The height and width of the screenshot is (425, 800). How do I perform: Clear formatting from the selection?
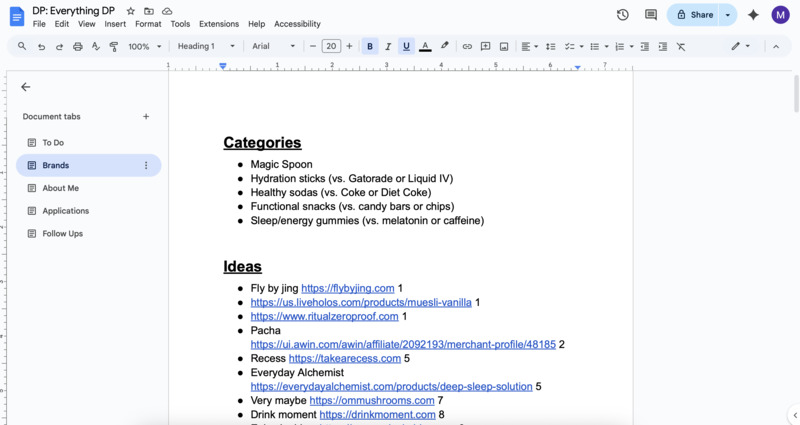click(681, 46)
